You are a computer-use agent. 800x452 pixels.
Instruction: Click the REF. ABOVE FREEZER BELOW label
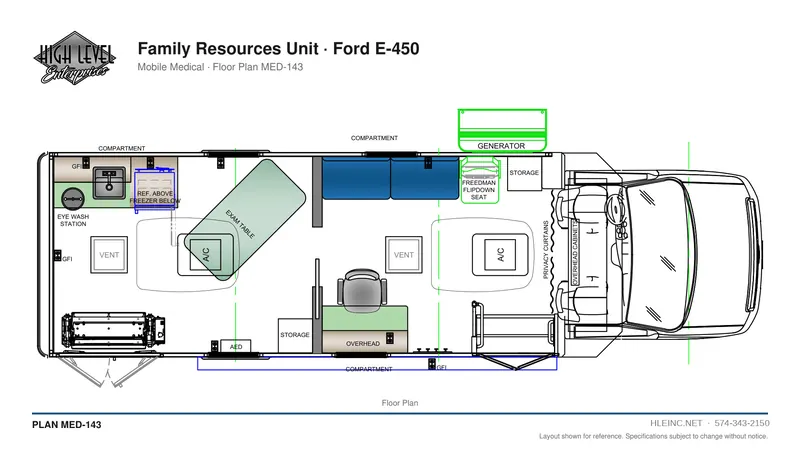coord(155,197)
